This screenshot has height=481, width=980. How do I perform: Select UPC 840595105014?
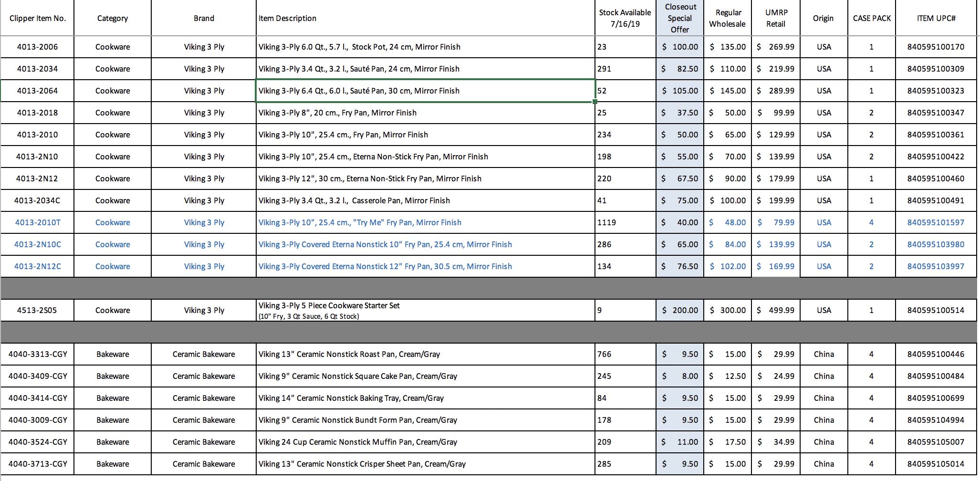click(x=936, y=464)
